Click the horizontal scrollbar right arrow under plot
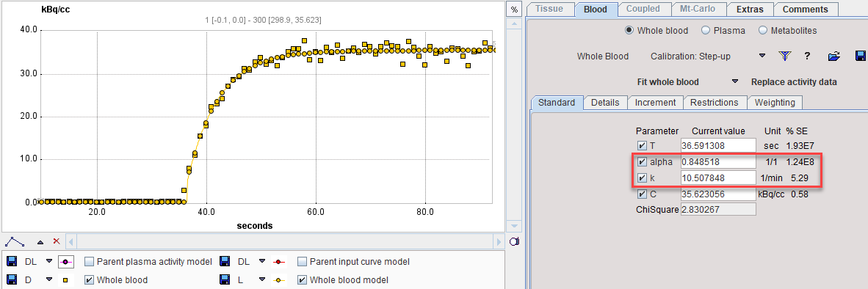Viewport: 868px width, 289px height. tap(499, 241)
